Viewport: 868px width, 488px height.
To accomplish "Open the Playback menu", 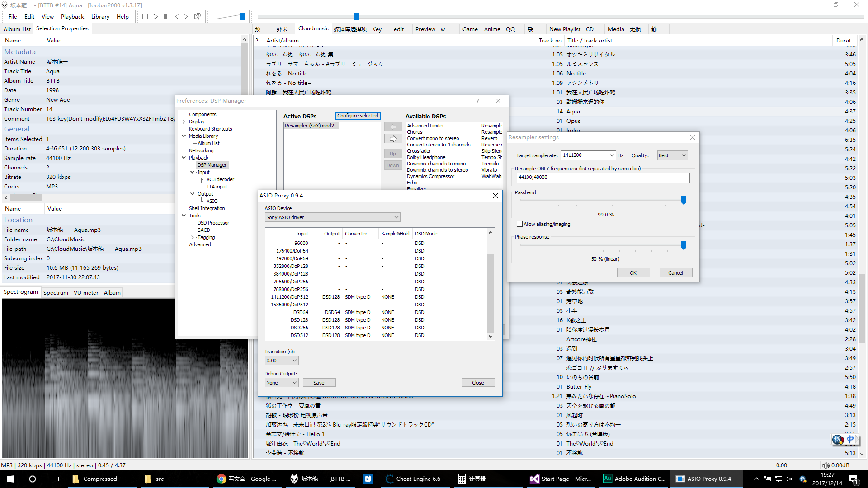I will [x=72, y=17].
